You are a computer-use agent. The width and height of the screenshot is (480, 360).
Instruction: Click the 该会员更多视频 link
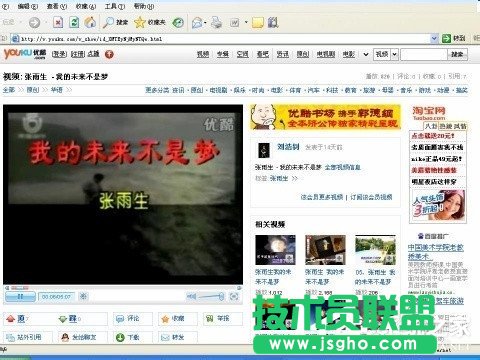(x=322, y=197)
